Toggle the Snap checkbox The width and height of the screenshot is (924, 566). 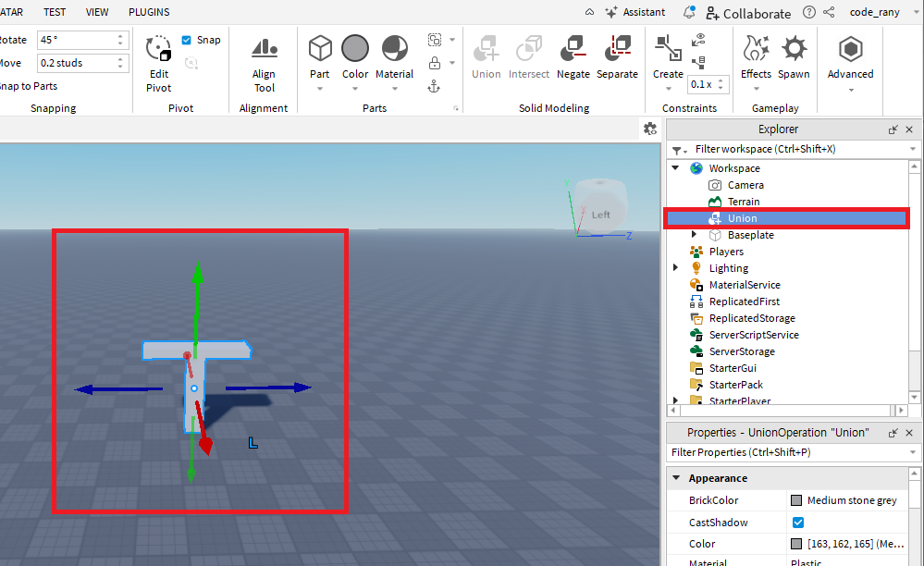186,40
